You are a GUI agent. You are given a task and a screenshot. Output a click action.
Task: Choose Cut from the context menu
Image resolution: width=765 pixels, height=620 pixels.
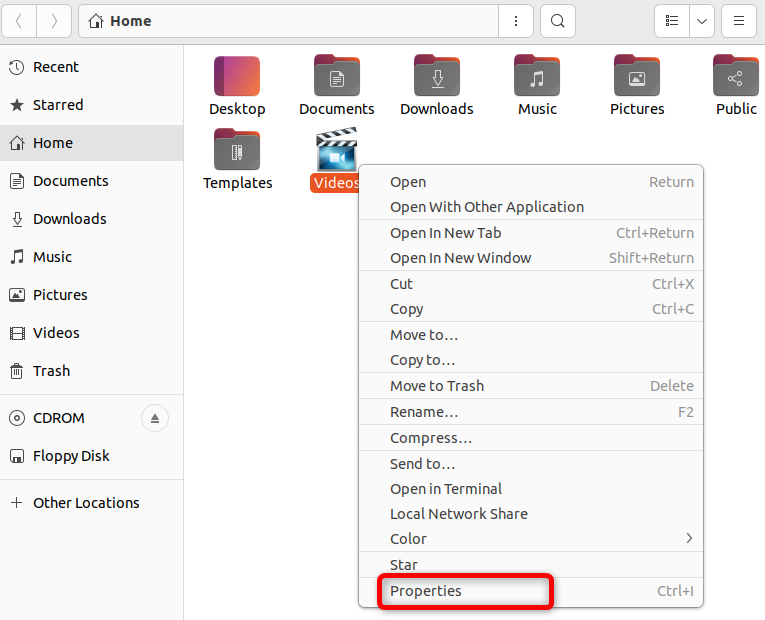point(531,284)
